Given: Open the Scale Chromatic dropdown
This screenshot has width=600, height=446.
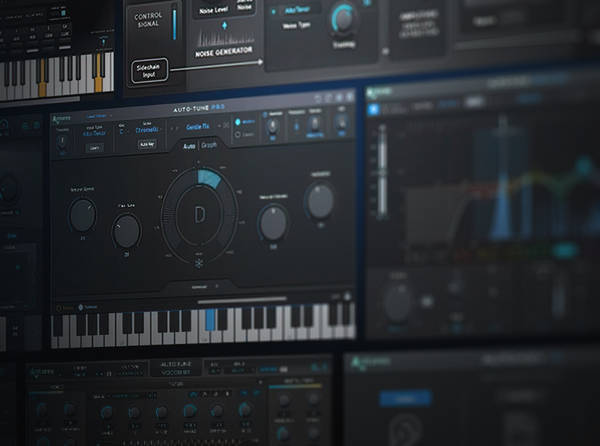Looking at the screenshot, I should tap(146, 130).
